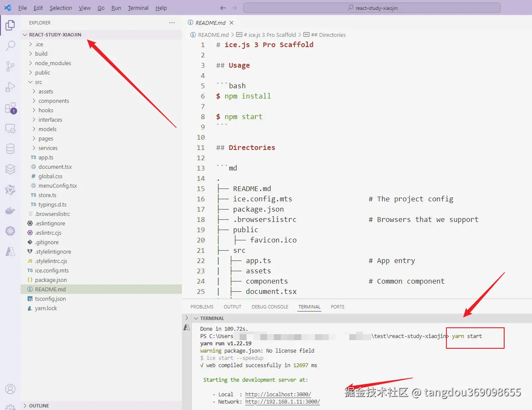This screenshot has width=532, height=410.
Task: Go forward with the navigation arrow
Action: [x=234, y=8]
